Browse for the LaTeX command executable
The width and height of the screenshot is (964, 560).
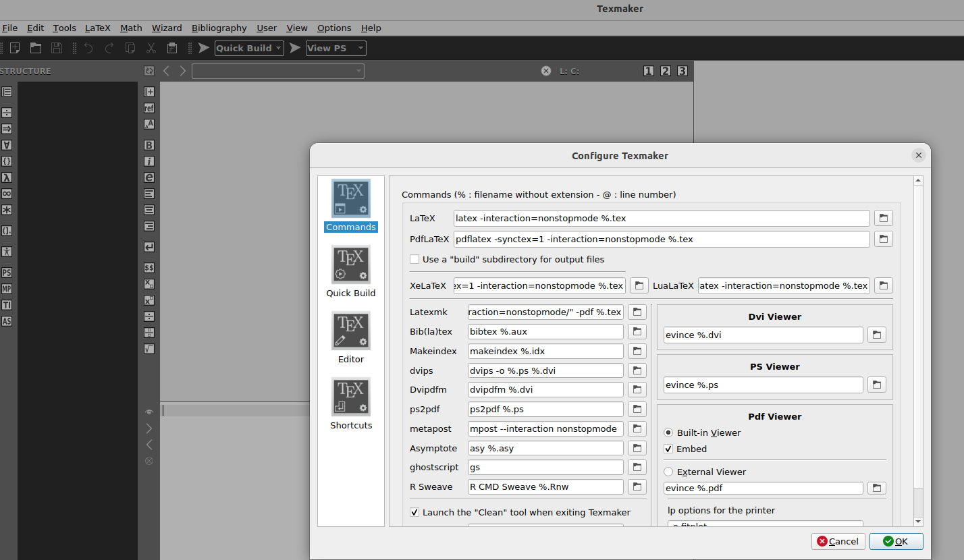point(884,218)
